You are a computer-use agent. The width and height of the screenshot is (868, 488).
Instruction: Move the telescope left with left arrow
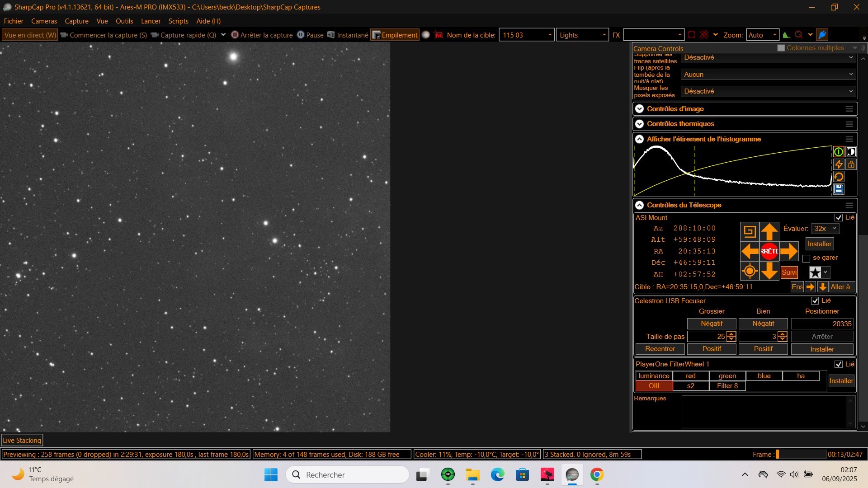[x=750, y=251]
